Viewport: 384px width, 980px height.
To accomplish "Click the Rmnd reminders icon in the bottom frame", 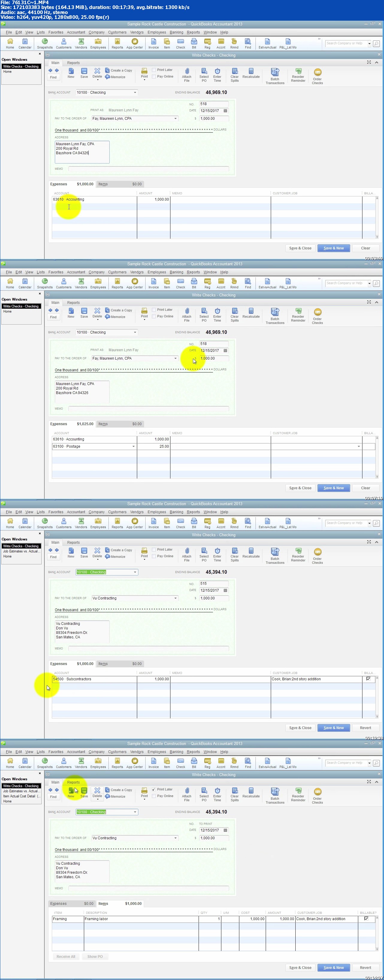I will click(234, 763).
